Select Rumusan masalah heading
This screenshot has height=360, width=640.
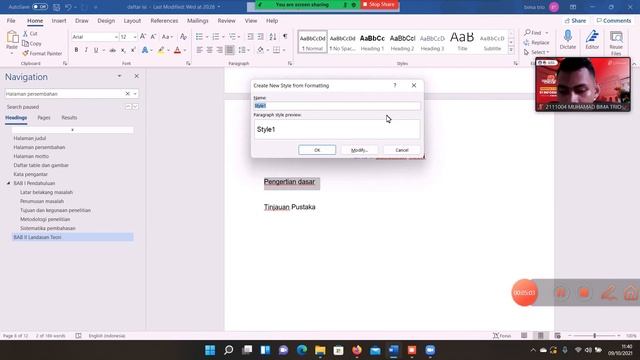pos(42,201)
